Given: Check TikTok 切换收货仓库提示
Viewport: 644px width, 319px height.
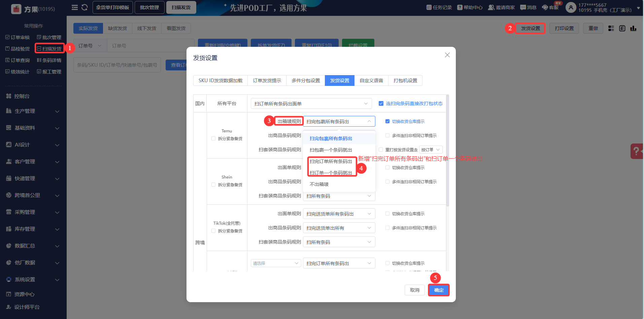Looking at the screenshot, I should 387,214.
